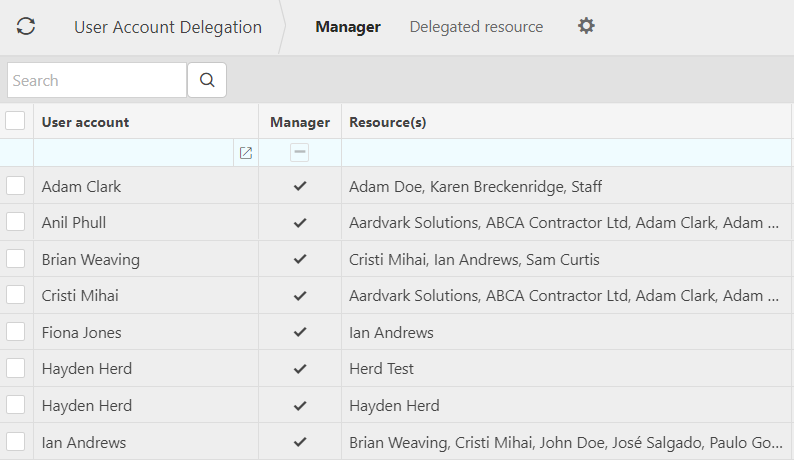
Task: Toggle the Manager column filter checkbox
Action: pos(300,153)
